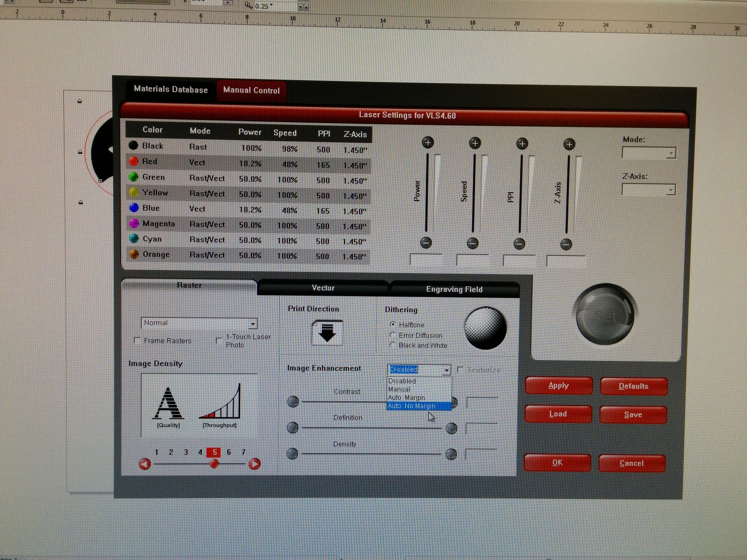Click the Print Direction down-arrow icon
The width and height of the screenshot is (747, 560).
(x=327, y=333)
